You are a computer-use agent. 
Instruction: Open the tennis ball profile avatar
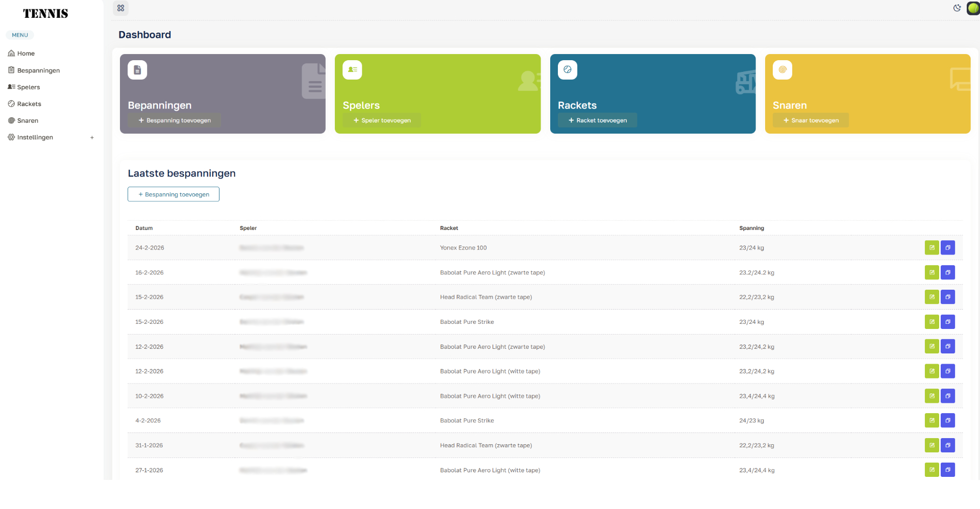click(x=973, y=8)
